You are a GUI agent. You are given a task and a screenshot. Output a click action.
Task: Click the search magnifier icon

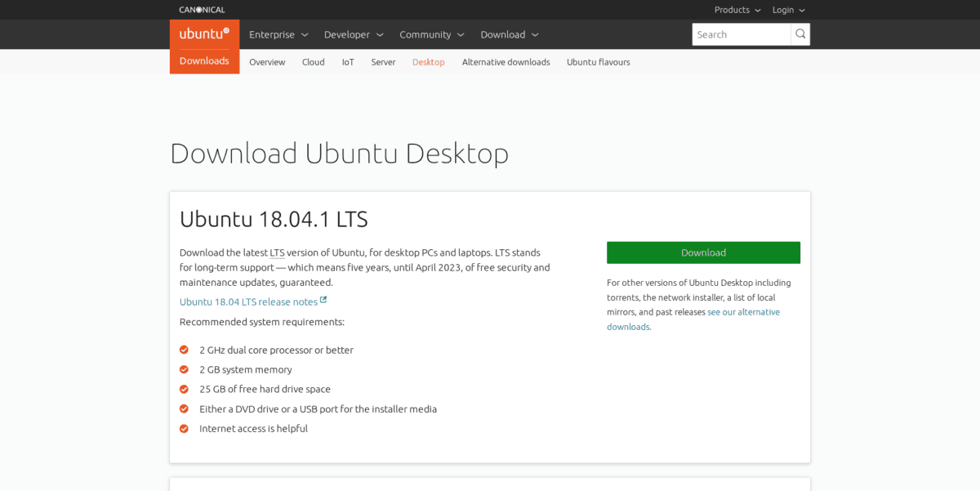(x=800, y=34)
